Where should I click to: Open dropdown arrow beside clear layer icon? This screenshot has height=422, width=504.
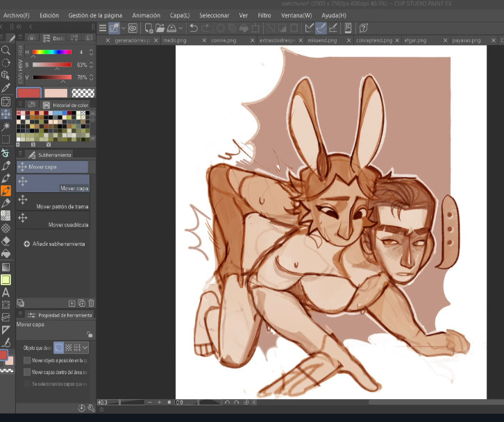(123, 28)
